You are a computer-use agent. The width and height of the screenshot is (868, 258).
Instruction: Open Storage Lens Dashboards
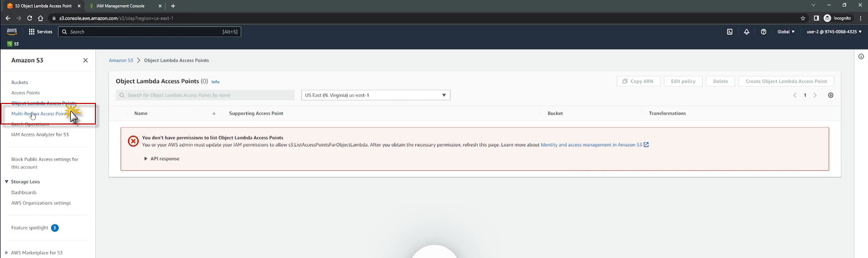[24, 192]
